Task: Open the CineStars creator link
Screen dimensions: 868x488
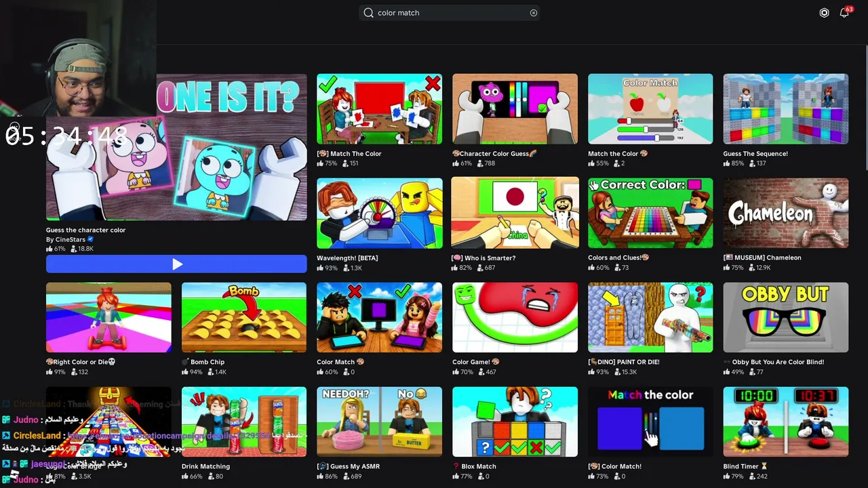Action: (70, 239)
